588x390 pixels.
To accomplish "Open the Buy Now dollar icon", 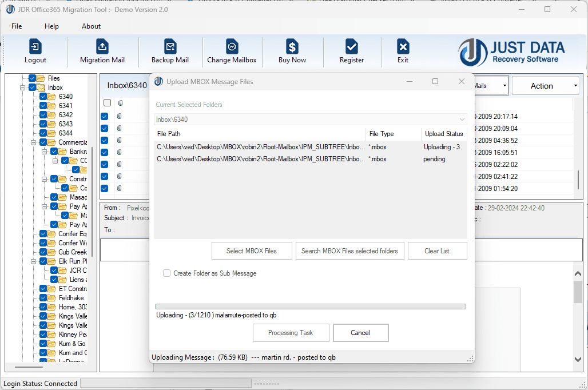I will point(292,47).
